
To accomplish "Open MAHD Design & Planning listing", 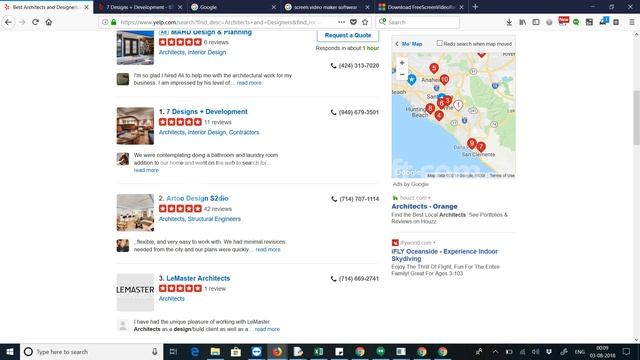I will click(211, 32).
